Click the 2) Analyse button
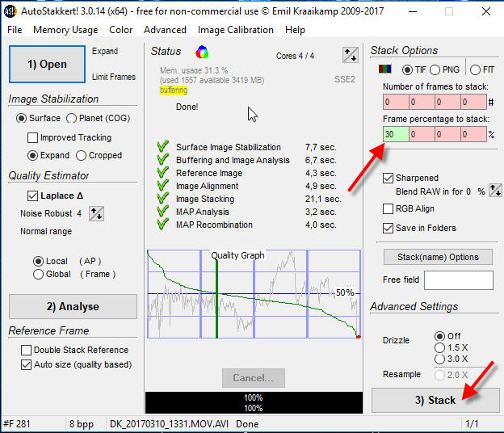Image resolution: width=504 pixels, height=433 pixels. click(x=73, y=306)
